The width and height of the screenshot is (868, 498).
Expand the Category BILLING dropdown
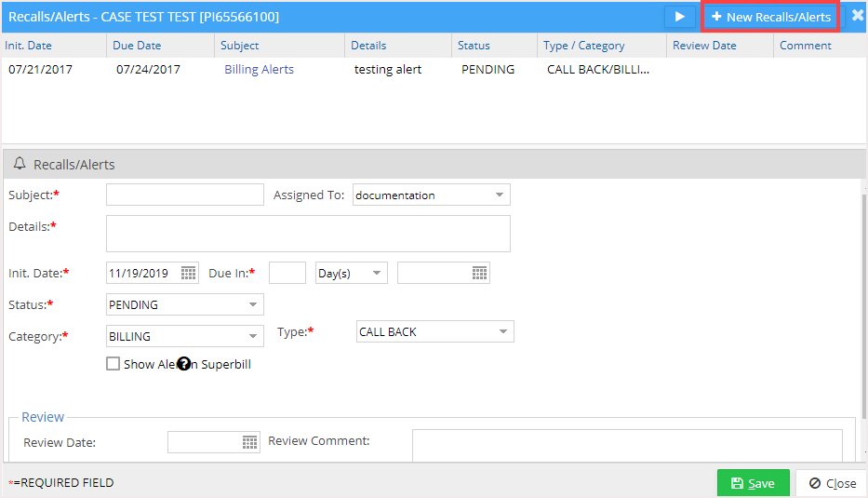[253, 336]
